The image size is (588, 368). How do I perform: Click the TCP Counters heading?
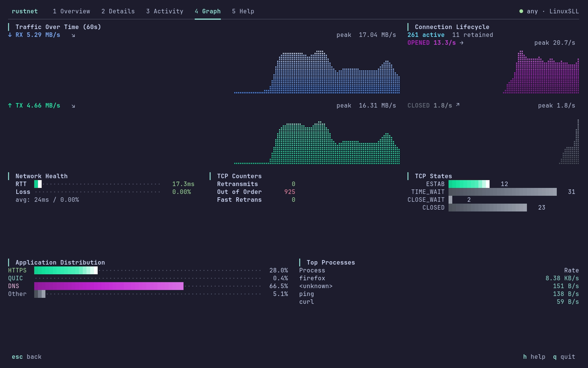(x=239, y=176)
